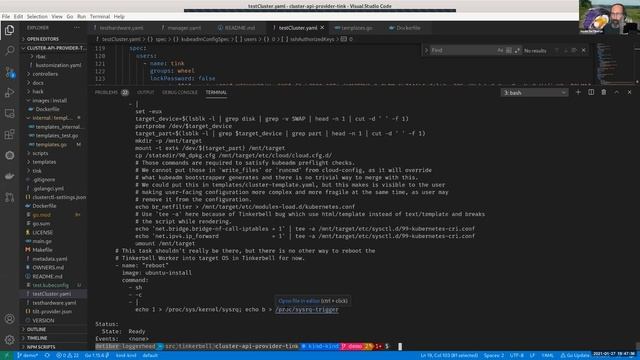Viewport: 640px width, 360px height.
Task: Expand the OUTLINE section
Action: [54, 329]
